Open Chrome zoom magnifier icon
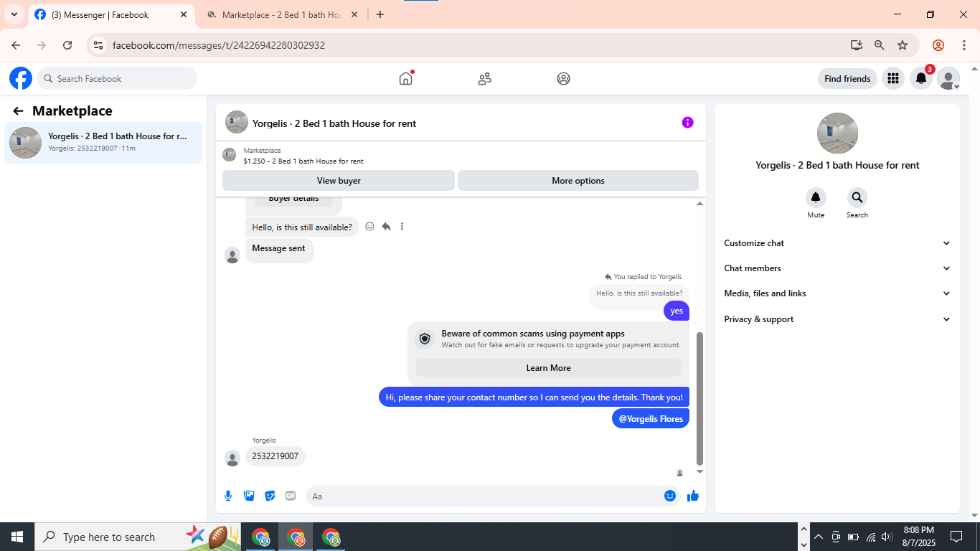 point(880,45)
